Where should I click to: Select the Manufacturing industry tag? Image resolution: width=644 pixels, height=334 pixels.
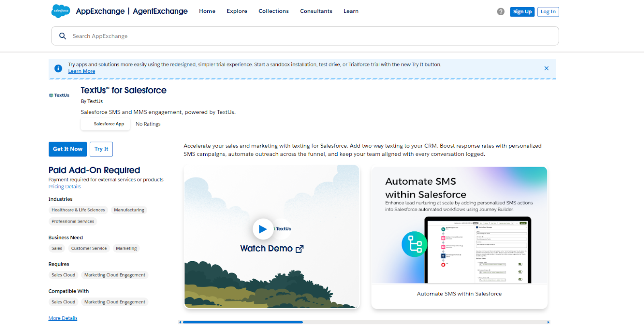point(129,210)
